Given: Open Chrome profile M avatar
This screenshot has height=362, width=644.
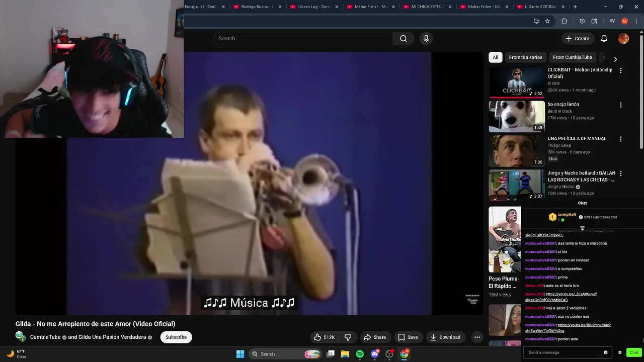Looking at the screenshot, I should 624,21.
